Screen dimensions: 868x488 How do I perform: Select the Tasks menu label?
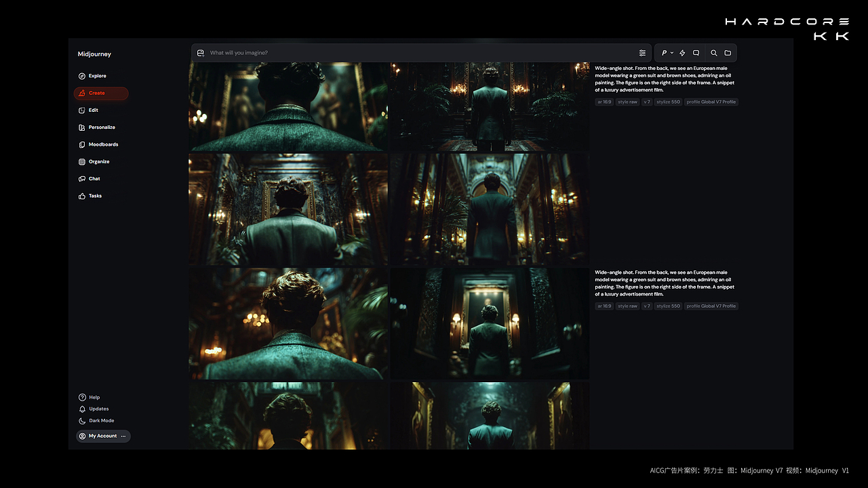point(95,196)
